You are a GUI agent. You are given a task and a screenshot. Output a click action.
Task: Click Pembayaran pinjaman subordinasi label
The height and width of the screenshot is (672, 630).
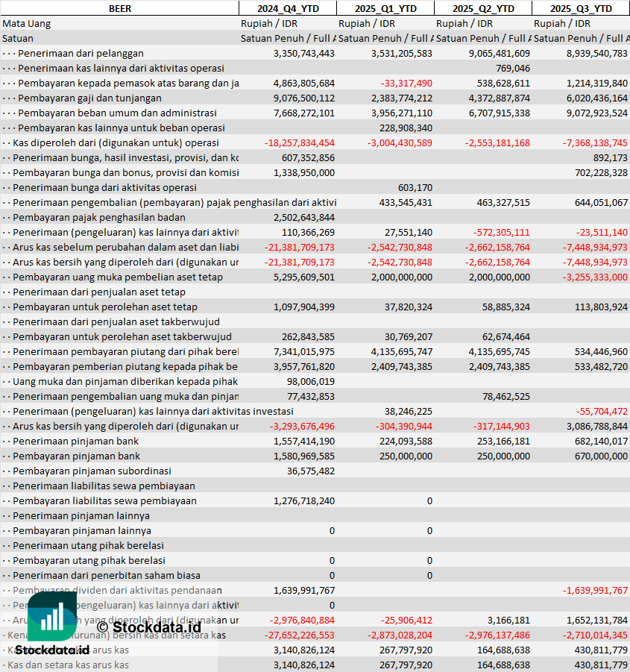pos(92,471)
